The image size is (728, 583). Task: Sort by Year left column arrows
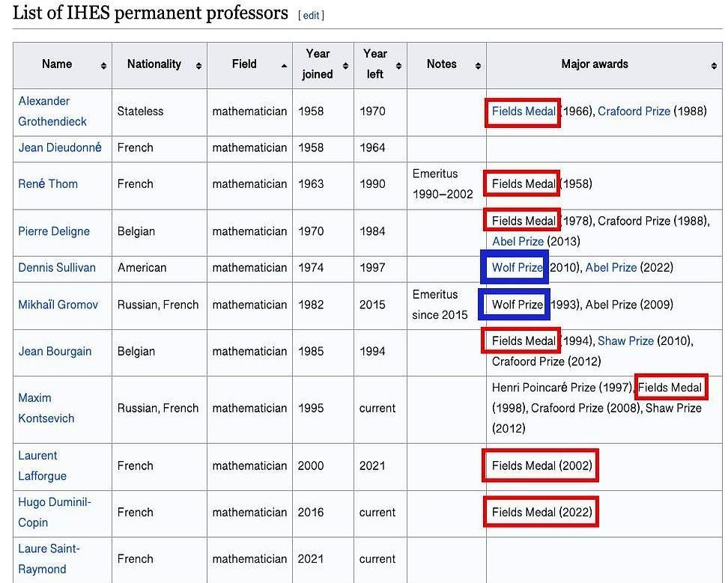click(398, 66)
